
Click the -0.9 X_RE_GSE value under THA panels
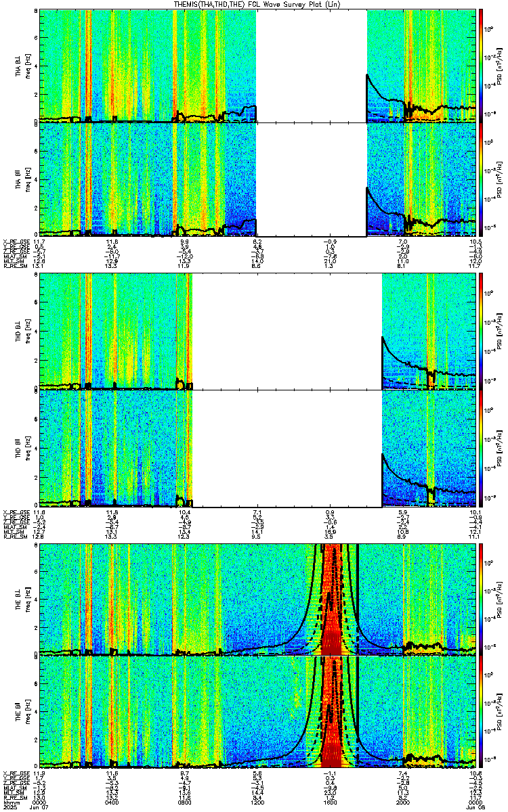coord(331,242)
